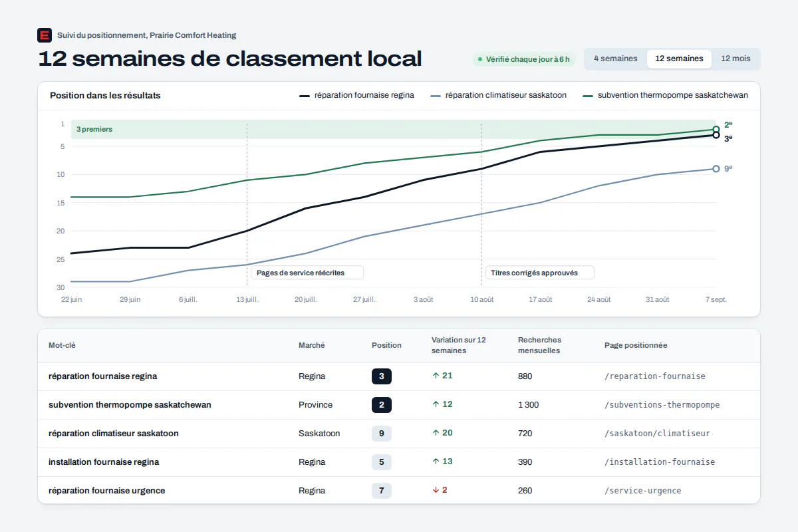Select keyword subvention thermopompe saskatchewan in table
798x532 pixels.
pyautogui.click(x=130, y=405)
